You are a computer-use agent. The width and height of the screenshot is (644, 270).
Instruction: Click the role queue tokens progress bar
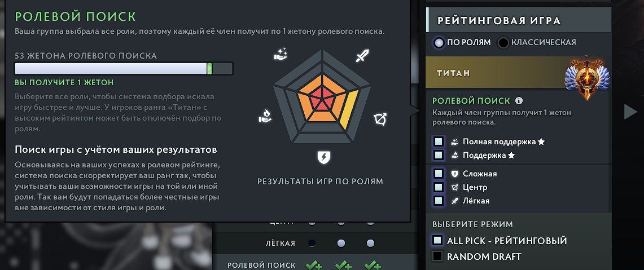124,69
